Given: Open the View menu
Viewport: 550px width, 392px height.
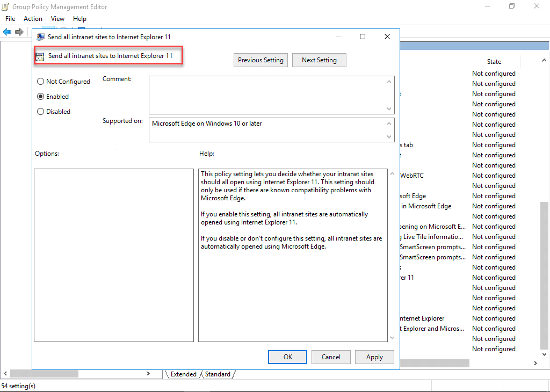Looking at the screenshot, I should [57, 19].
